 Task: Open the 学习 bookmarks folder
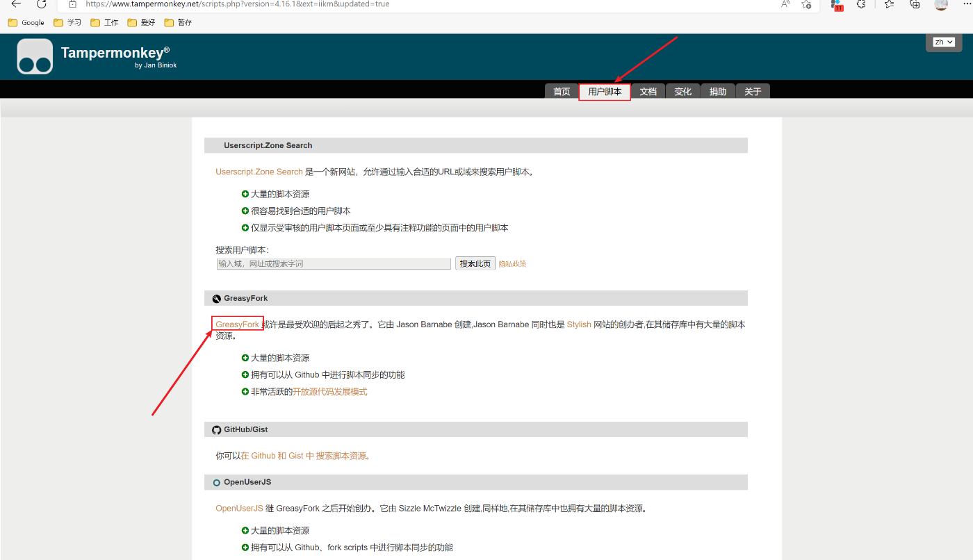coord(67,22)
